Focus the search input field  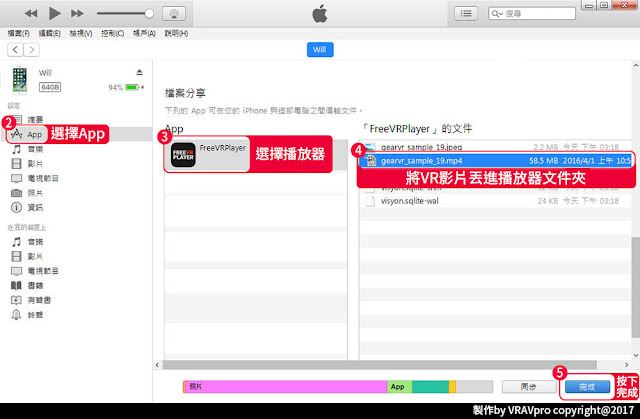(x=532, y=13)
